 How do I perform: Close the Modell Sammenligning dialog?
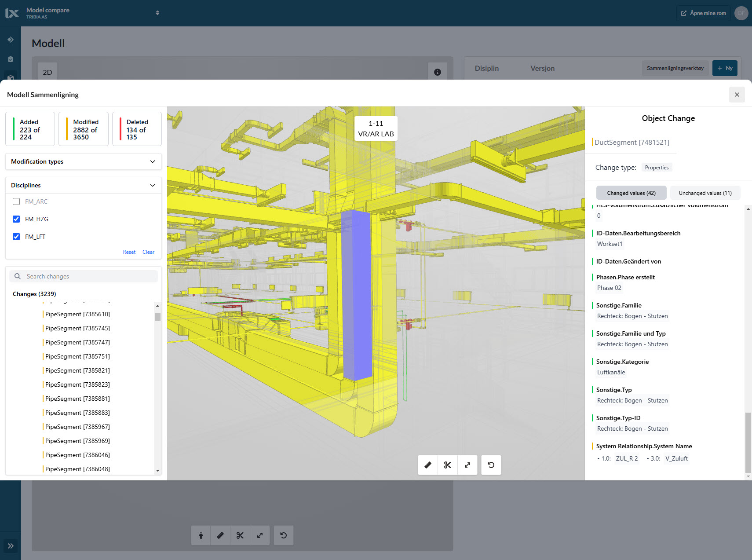point(737,95)
